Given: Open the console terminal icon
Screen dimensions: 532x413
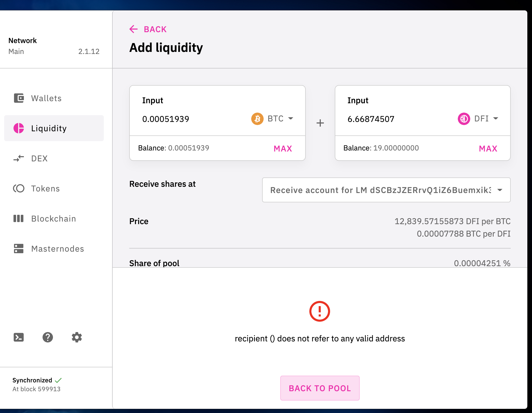Looking at the screenshot, I should [19, 337].
